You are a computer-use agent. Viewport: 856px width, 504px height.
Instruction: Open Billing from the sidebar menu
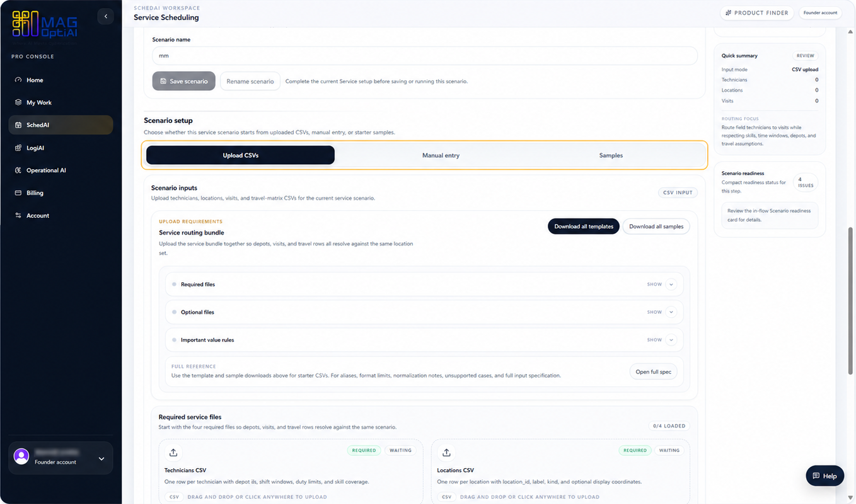[x=61, y=193]
